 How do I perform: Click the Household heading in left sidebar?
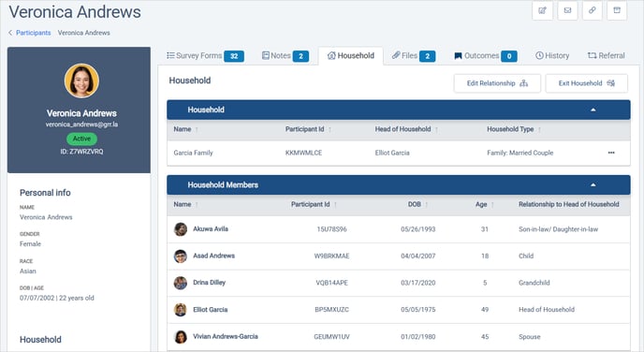coord(40,340)
